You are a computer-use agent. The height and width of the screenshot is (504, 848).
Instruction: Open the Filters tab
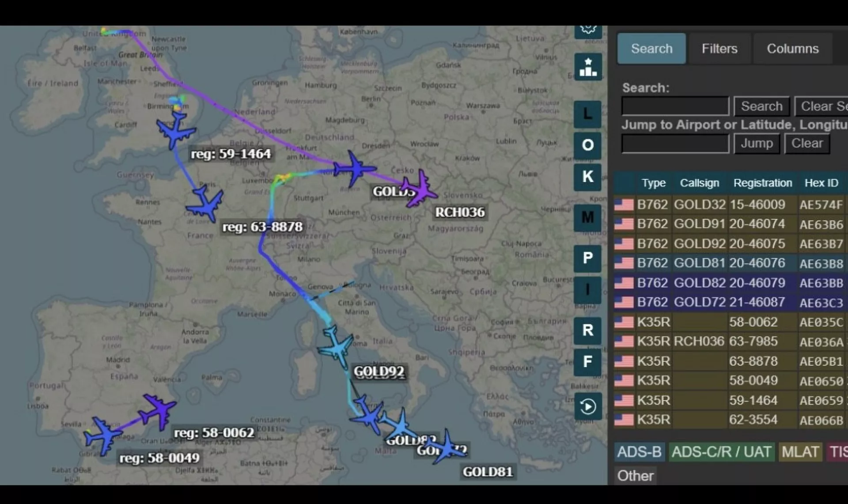719,49
